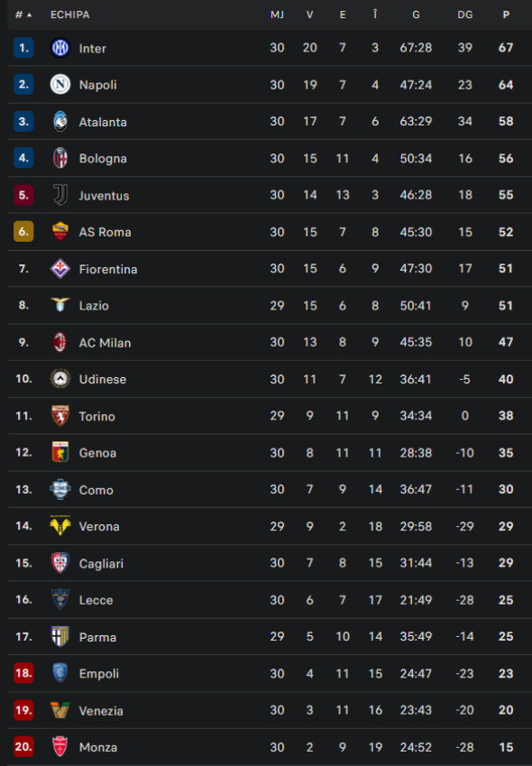Viewport: 532px width, 766px height.
Task: Open the Monza crest icon
Action: click(60, 746)
